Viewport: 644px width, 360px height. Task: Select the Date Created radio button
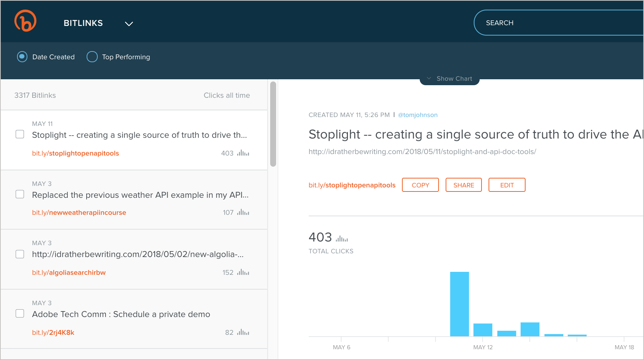[22, 57]
